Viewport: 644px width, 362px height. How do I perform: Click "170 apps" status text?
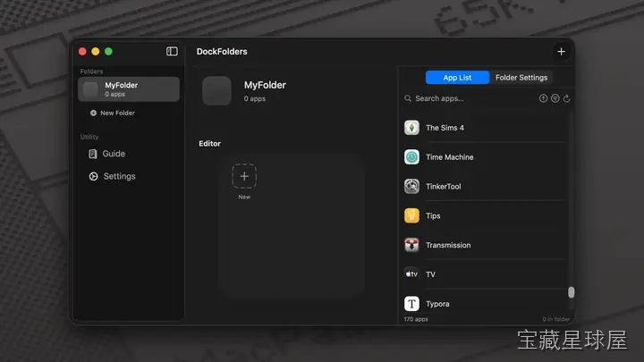click(416, 319)
